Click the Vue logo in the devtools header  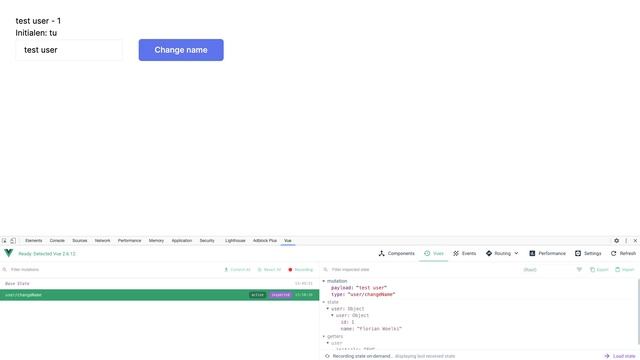click(x=9, y=253)
